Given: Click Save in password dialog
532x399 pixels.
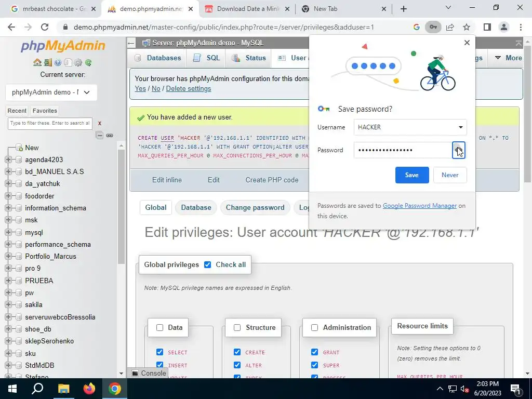Looking at the screenshot, I should [412, 175].
